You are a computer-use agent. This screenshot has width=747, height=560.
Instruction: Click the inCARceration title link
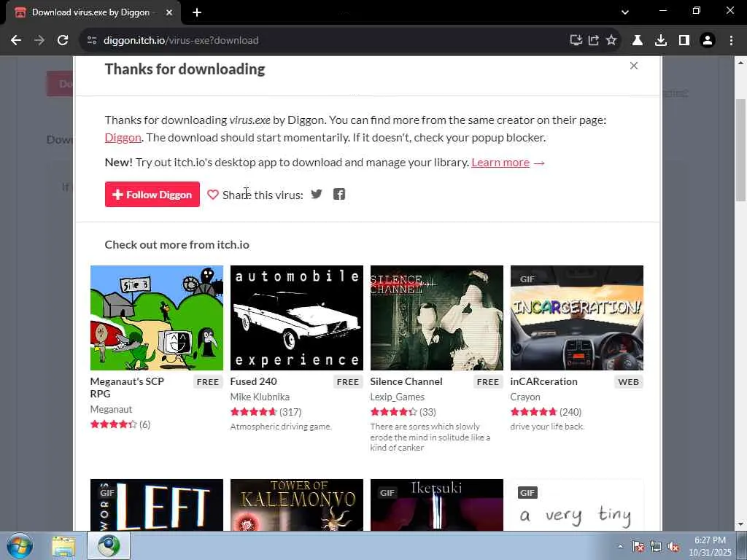tap(543, 381)
